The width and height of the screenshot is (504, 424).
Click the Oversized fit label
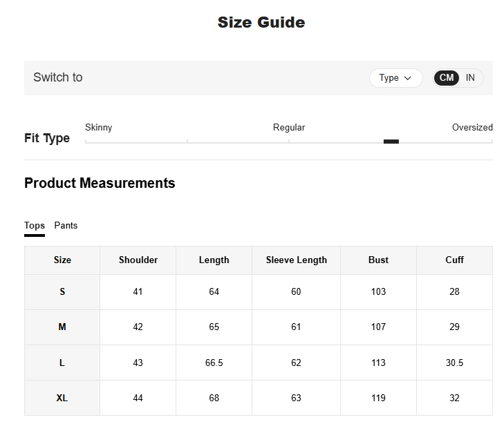click(472, 128)
